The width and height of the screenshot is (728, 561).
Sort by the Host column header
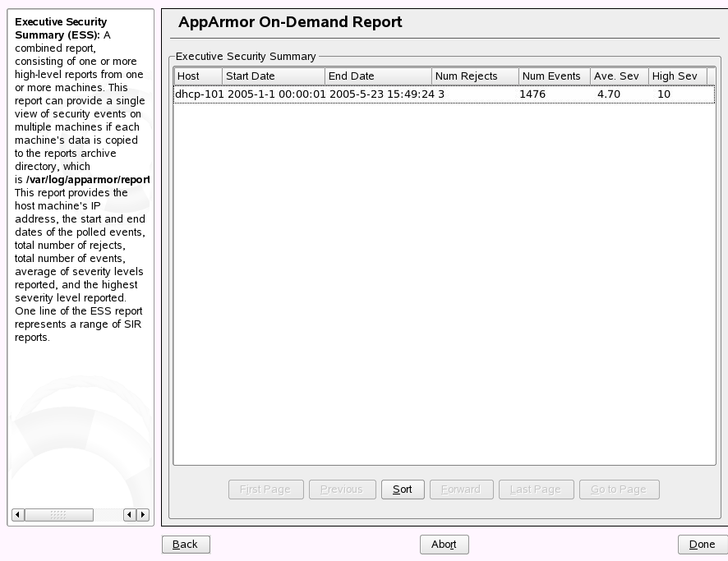(198, 76)
